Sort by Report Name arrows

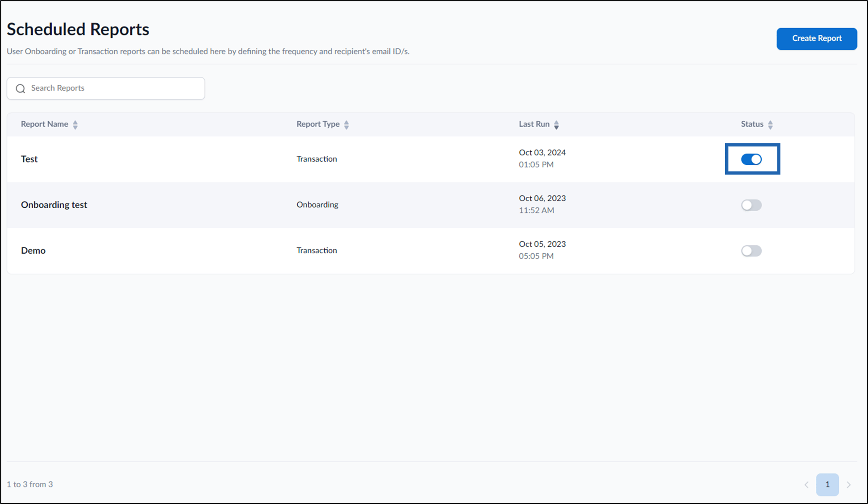75,125
